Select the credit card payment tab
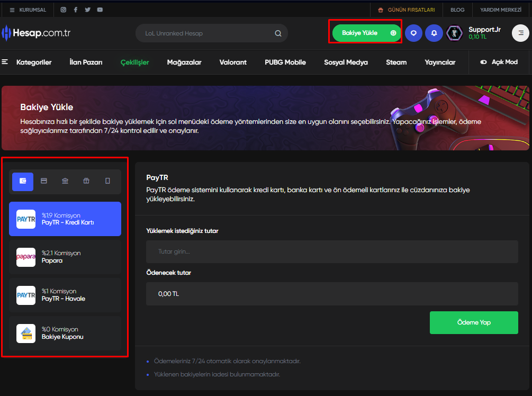Image resolution: width=532 pixels, height=396 pixels. coord(44,181)
